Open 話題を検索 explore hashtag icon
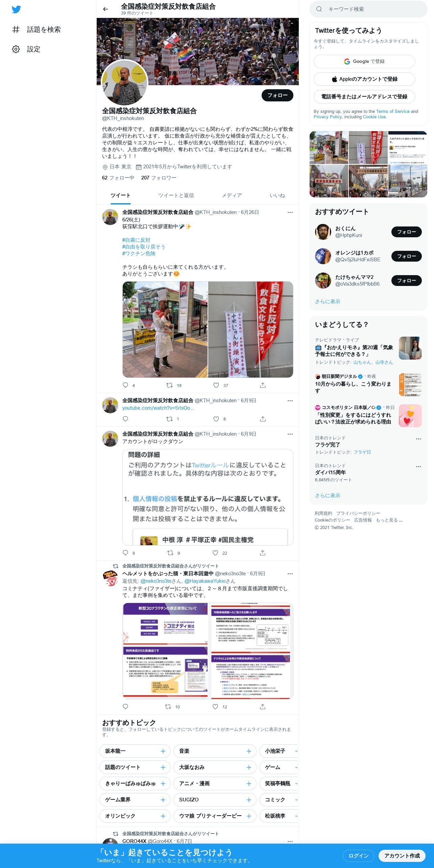The image size is (434, 868). pyautogui.click(x=16, y=29)
